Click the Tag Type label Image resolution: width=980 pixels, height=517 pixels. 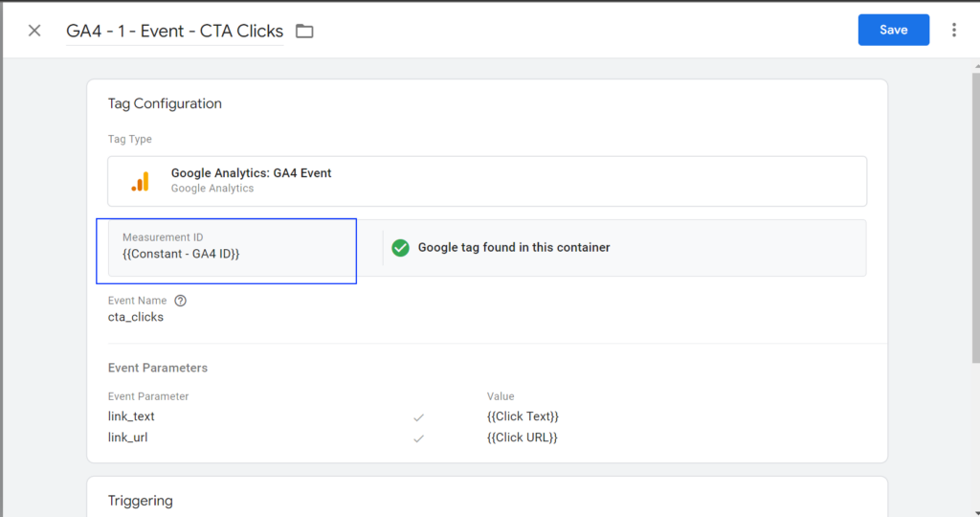point(129,139)
